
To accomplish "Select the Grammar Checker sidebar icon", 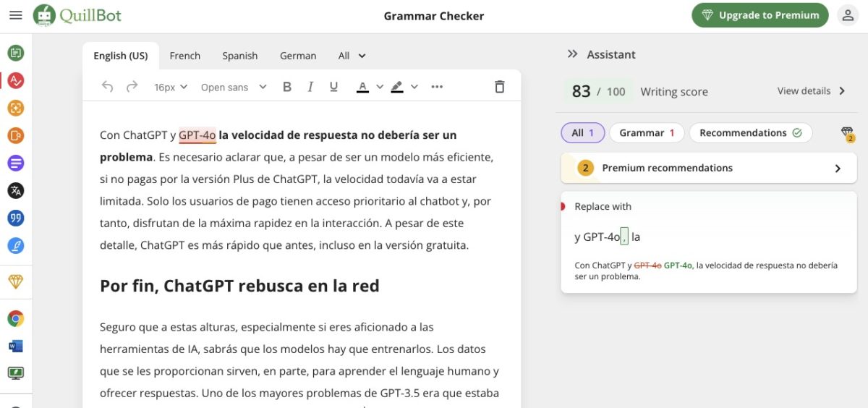I will (15, 80).
